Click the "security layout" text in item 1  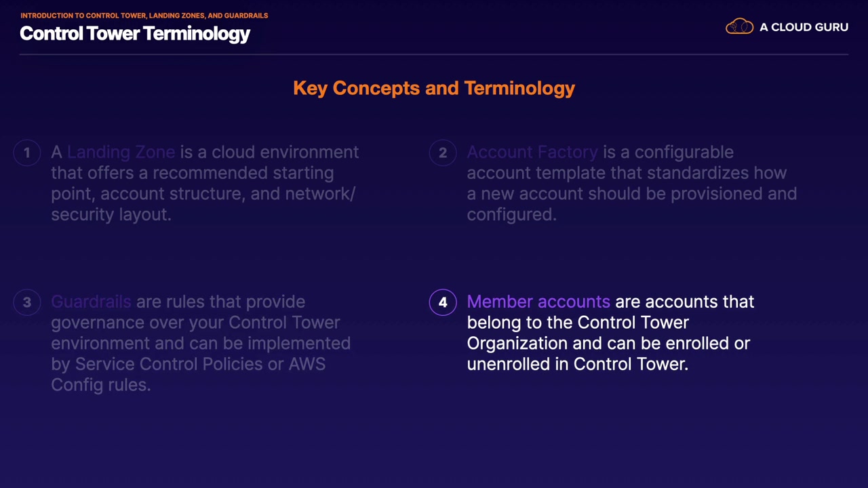(110, 214)
